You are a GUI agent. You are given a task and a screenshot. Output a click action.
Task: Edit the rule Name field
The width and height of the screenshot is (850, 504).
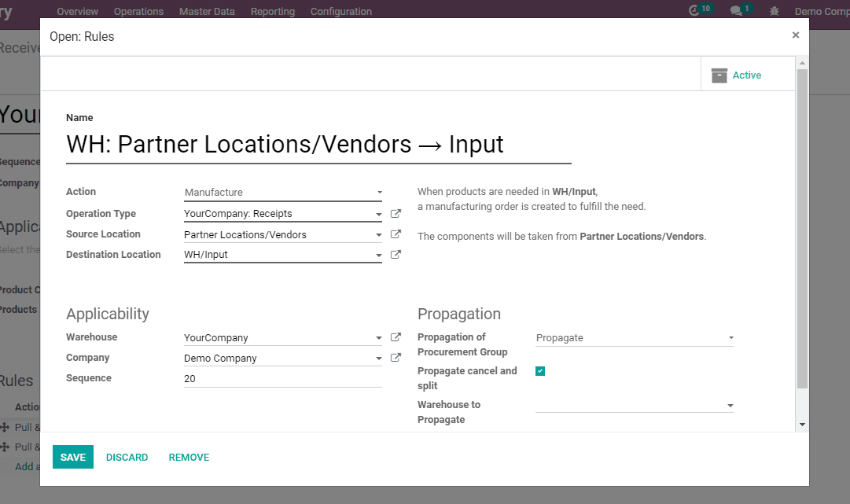click(x=318, y=145)
